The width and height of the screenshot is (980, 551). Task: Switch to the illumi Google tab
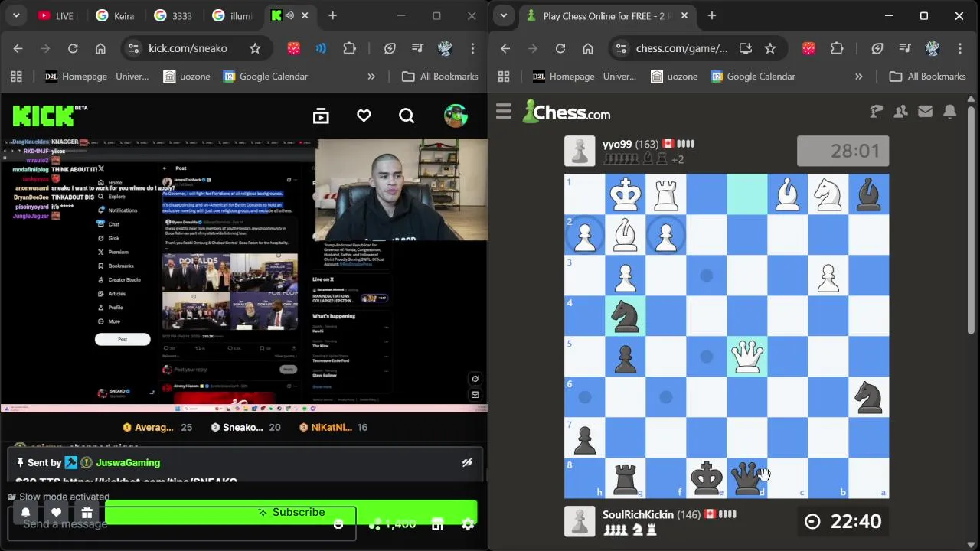click(232, 15)
